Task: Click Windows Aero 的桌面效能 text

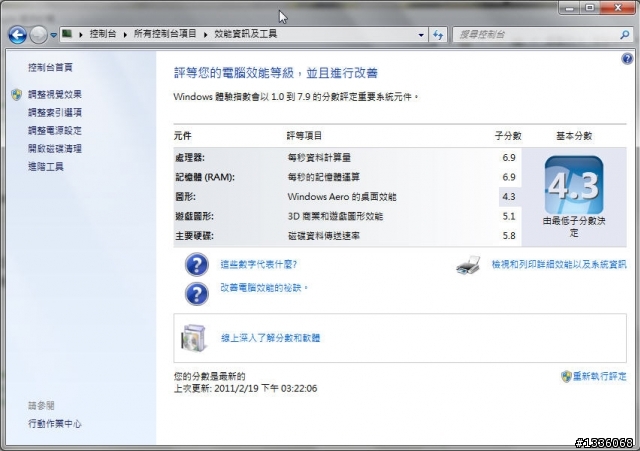Action: pos(342,197)
